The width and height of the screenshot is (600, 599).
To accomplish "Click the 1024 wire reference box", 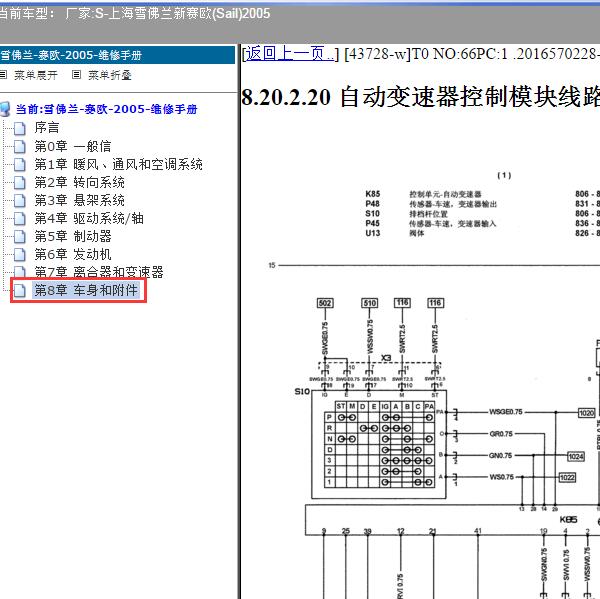I will coord(576,456).
